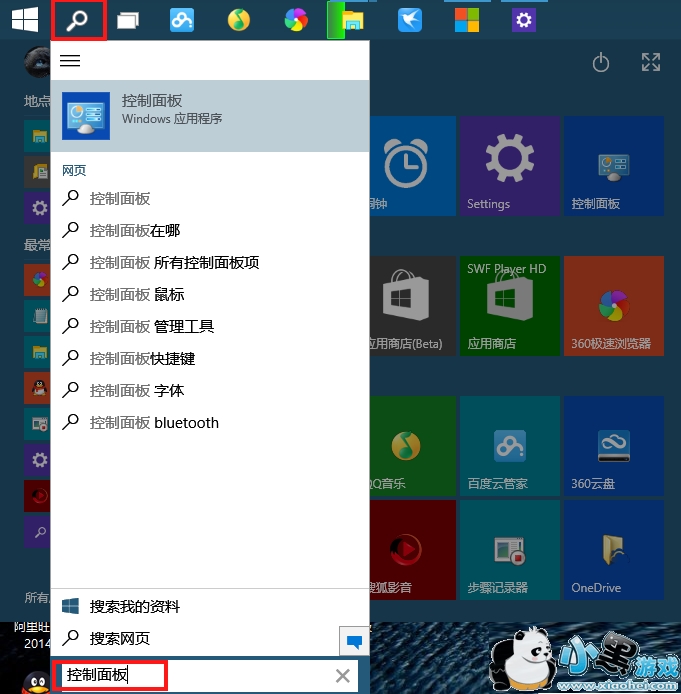Clear the search box with X
The height and width of the screenshot is (694, 681).
tap(343, 676)
